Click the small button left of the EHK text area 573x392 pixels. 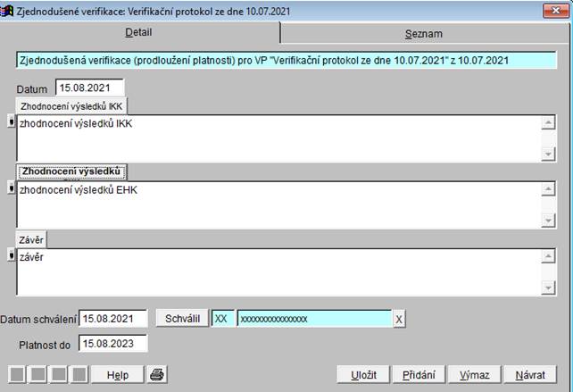(11, 188)
